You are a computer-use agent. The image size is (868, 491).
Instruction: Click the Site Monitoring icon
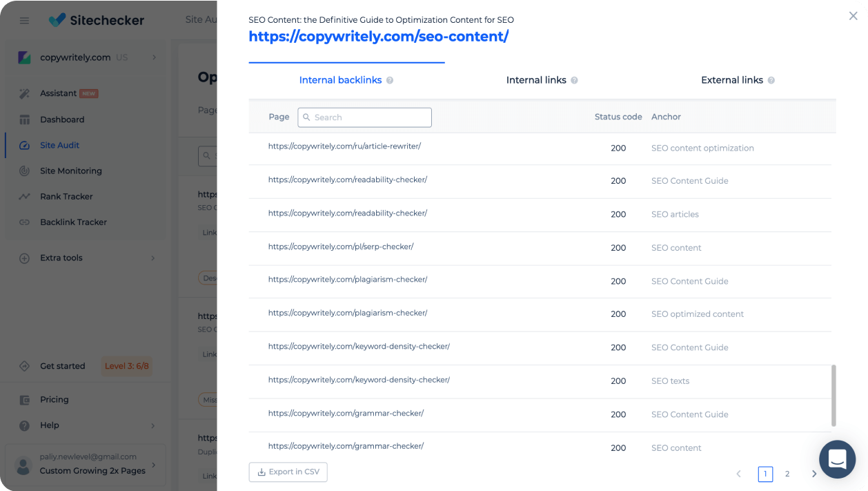(25, 171)
